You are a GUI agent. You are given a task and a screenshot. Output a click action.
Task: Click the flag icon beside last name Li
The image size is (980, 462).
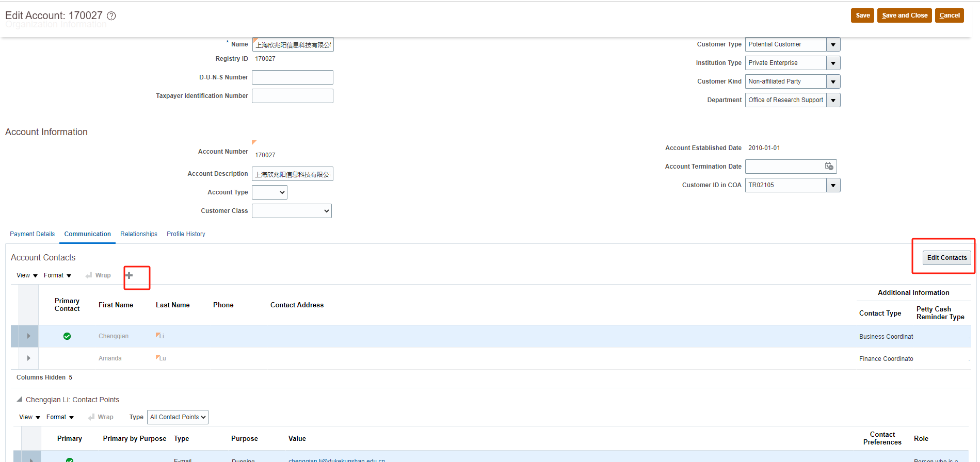point(158,335)
